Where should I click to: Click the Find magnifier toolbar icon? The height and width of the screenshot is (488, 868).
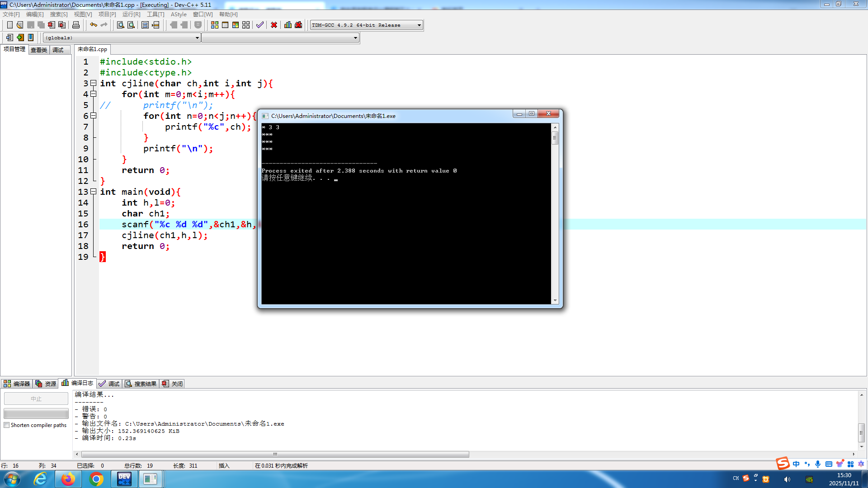point(121,25)
